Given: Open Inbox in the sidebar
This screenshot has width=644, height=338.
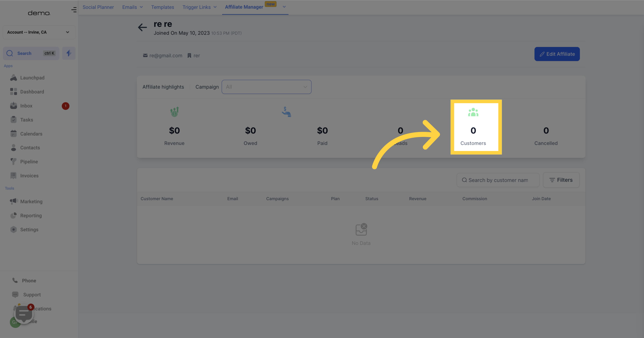Looking at the screenshot, I should click(26, 106).
